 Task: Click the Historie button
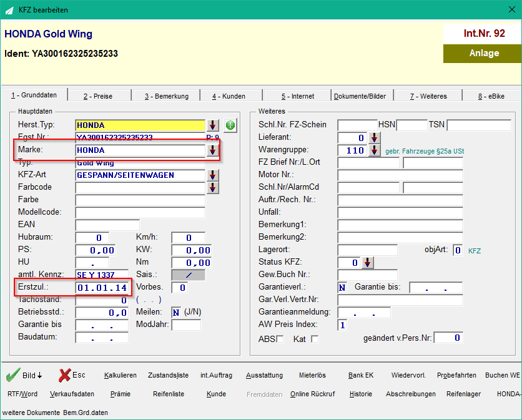click(x=360, y=394)
